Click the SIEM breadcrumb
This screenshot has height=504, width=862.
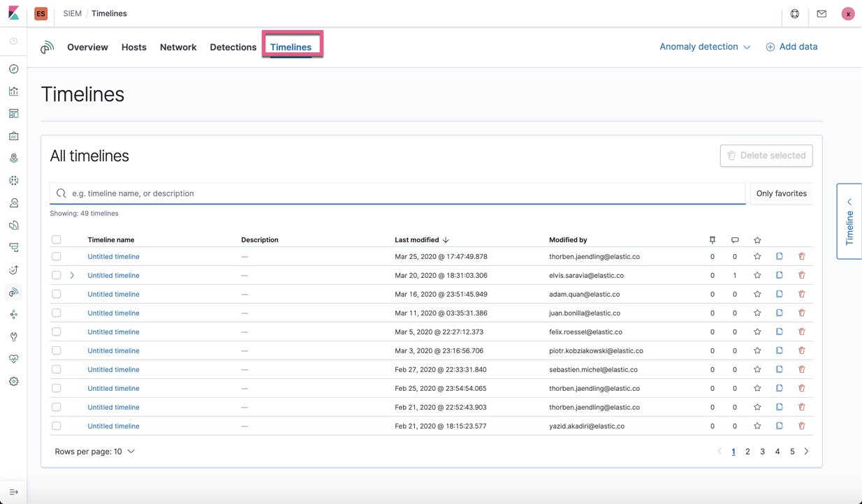(73, 13)
